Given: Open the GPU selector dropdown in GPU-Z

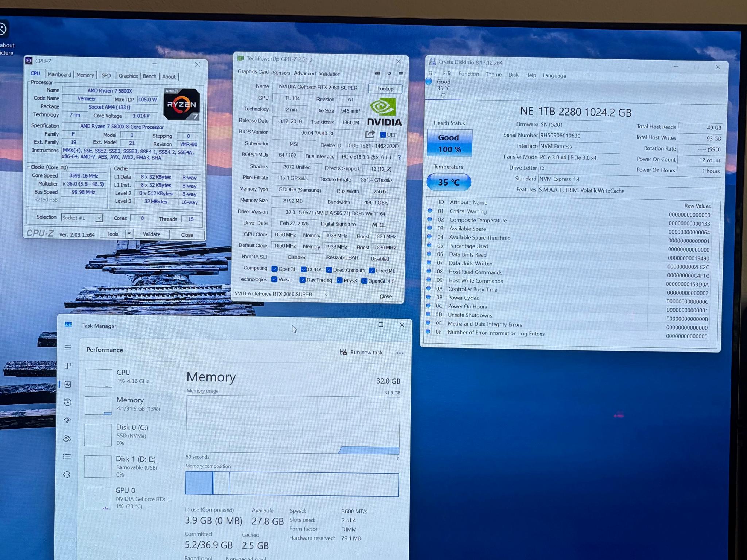Looking at the screenshot, I should (282, 294).
